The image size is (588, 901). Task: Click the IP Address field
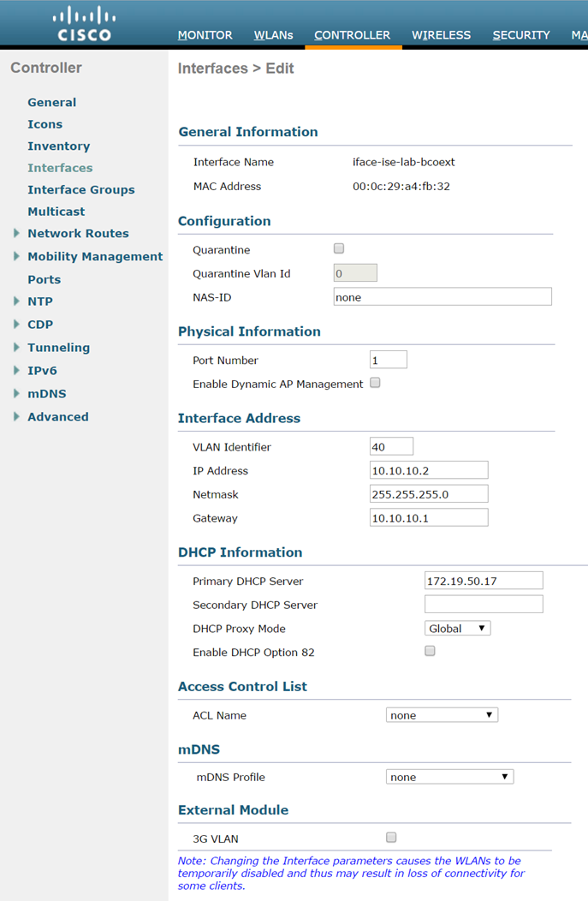click(429, 470)
